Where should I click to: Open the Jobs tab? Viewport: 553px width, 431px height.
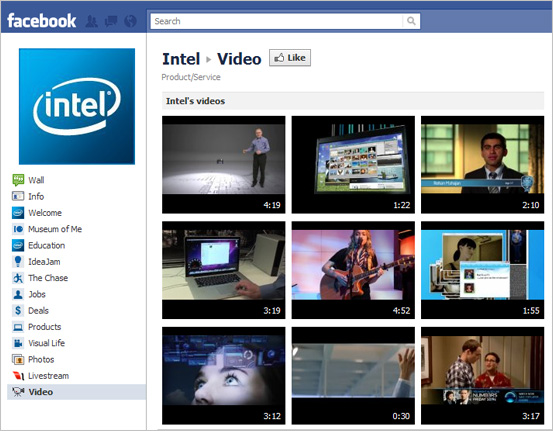[x=37, y=294]
